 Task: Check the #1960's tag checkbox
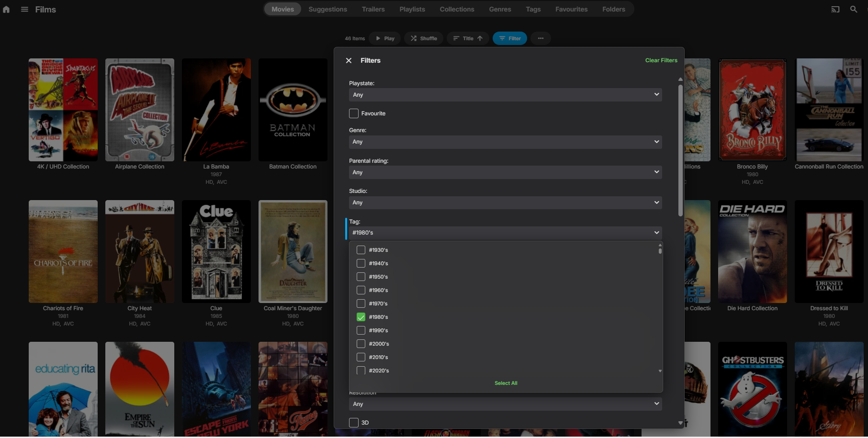[x=361, y=290]
